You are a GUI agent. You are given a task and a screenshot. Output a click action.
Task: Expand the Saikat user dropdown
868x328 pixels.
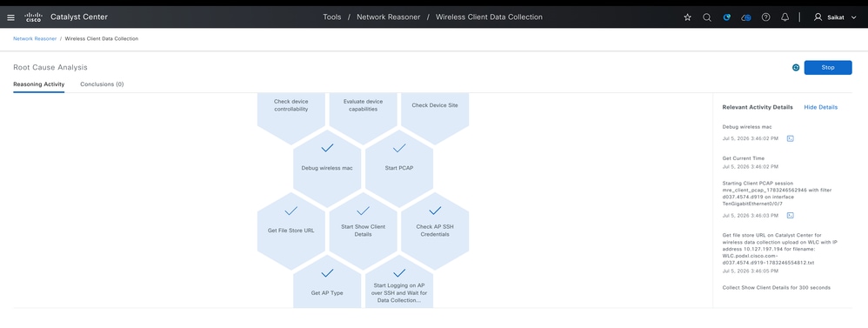pos(853,17)
